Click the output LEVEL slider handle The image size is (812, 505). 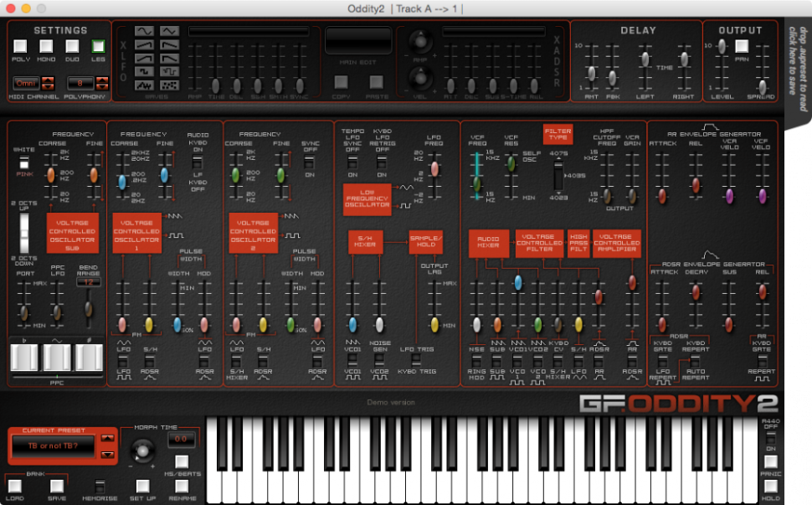point(721,47)
